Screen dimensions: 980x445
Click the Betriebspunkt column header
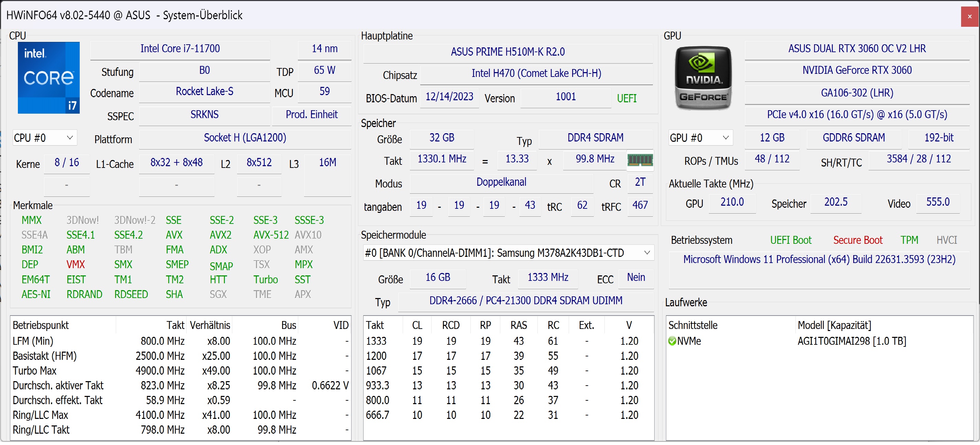tap(40, 326)
